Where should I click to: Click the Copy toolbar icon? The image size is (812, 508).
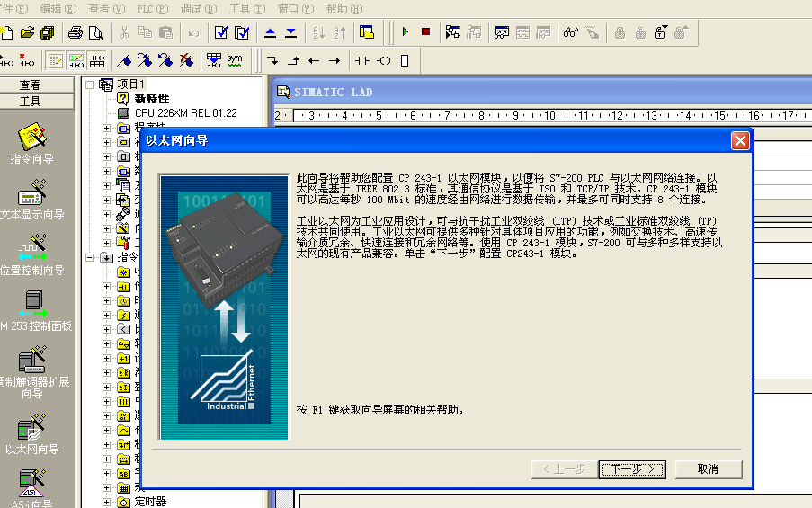click(x=145, y=33)
